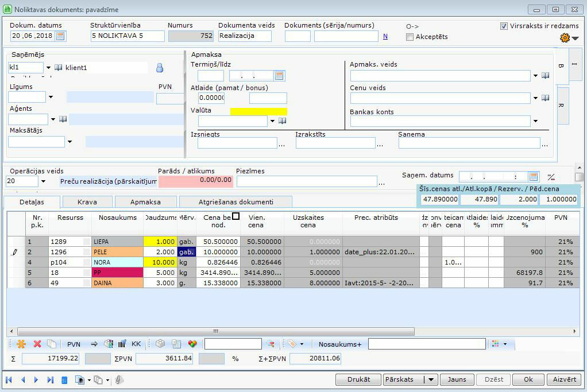
Task: Uncheck Virsraksts ir redzams checkbox
Action: [x=504, y=26]
